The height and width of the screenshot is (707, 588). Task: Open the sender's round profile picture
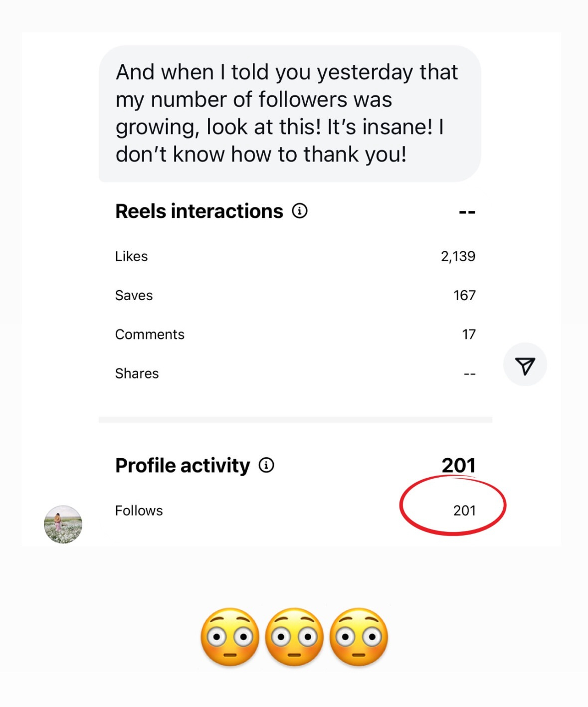63,524
